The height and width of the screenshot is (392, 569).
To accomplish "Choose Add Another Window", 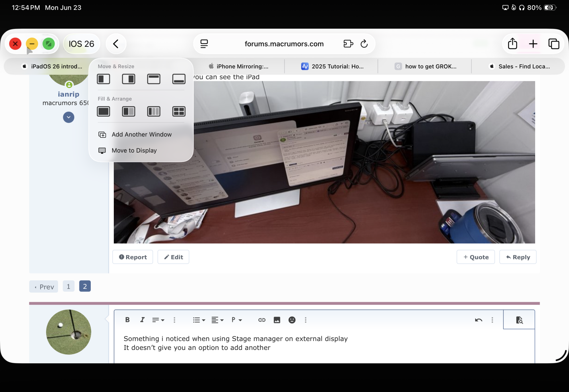I will pos(141,134).
